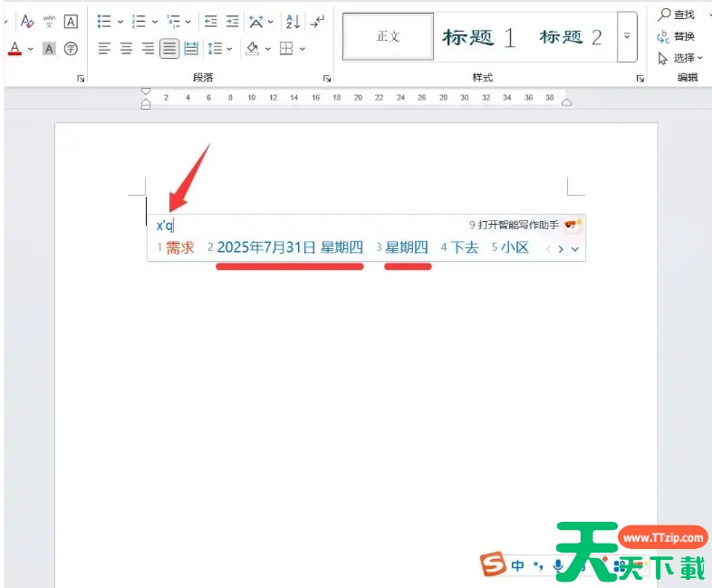Image resolution: width=712 pixels, height=588 pixels.
Task: Click the Phonetic Guide (wén) icon
Action: 49,21
